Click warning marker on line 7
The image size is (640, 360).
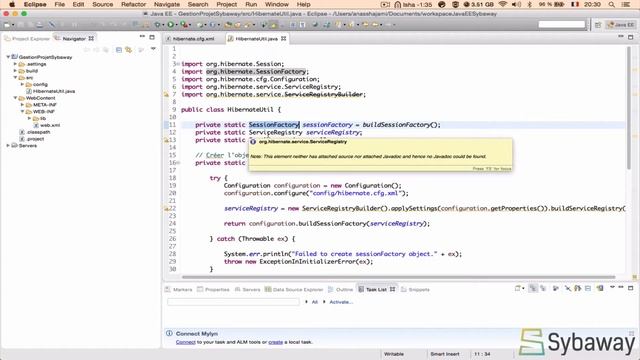(166, 95)
